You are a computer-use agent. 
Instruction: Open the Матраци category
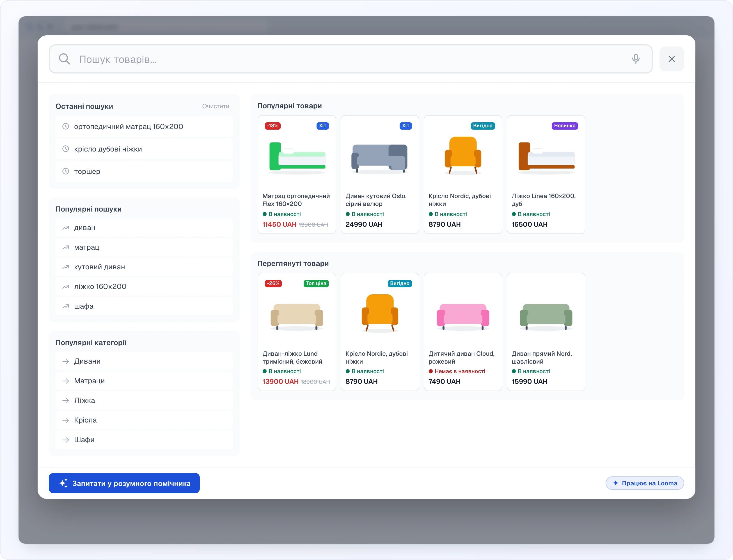coord(144,381)
